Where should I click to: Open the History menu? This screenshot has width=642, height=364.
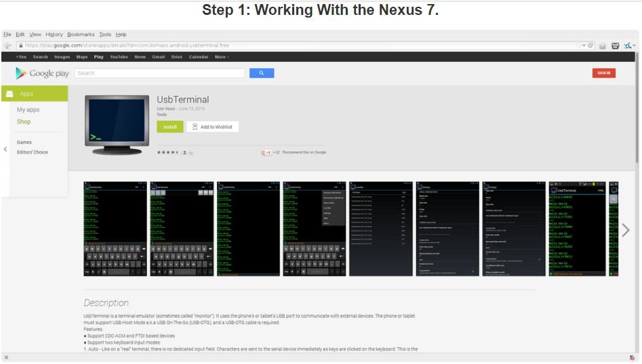(54, 35)
